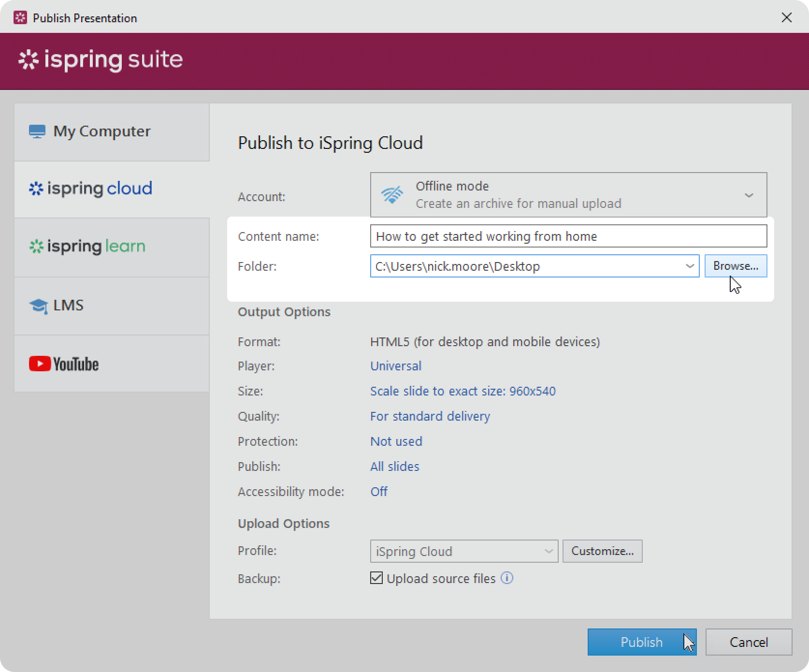The image size is (809, 672).
Task: Click the Offline mode wifi icon
Action: (x=392, y=195)
